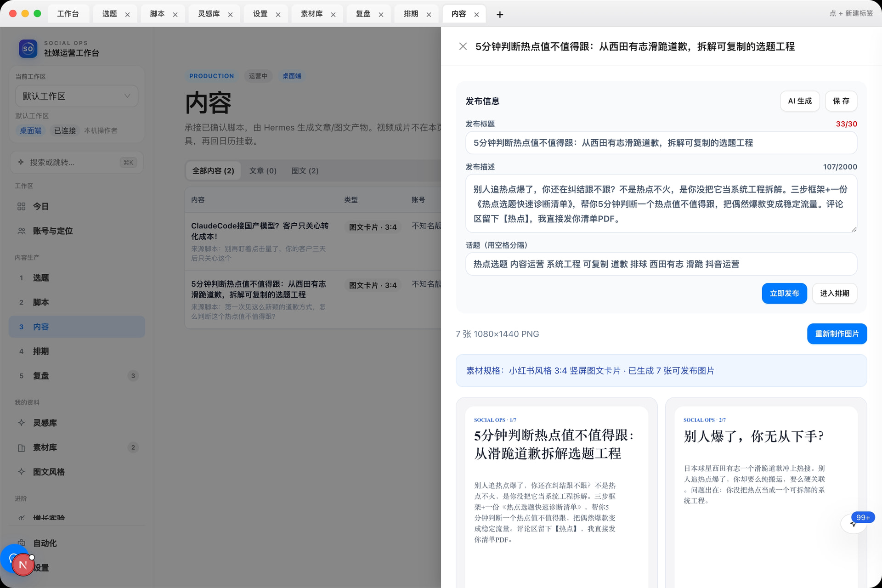Close the 选题 tab
882x588 pixels.
(x=127, y=15)
